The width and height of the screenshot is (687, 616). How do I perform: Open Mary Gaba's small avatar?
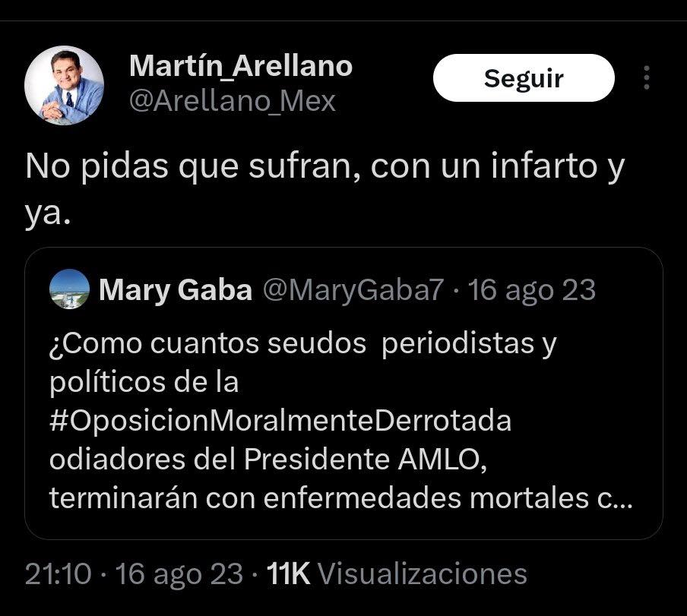coord(70,289)
